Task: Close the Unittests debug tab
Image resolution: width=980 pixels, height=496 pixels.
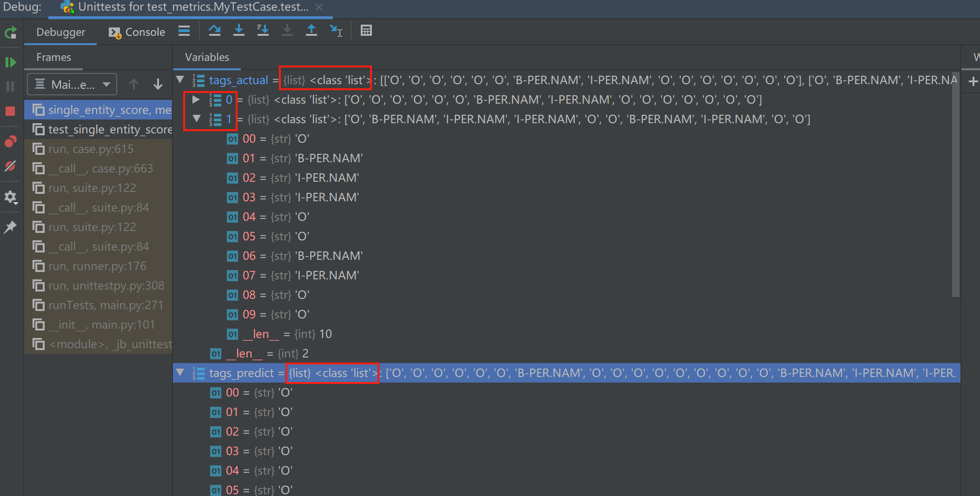Action: (319, 7)
